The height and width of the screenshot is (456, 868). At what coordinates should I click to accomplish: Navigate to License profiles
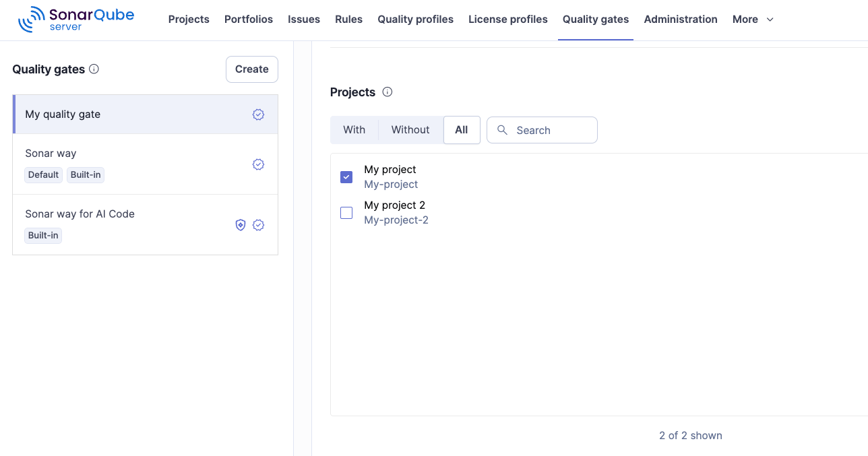click(508, 20)
